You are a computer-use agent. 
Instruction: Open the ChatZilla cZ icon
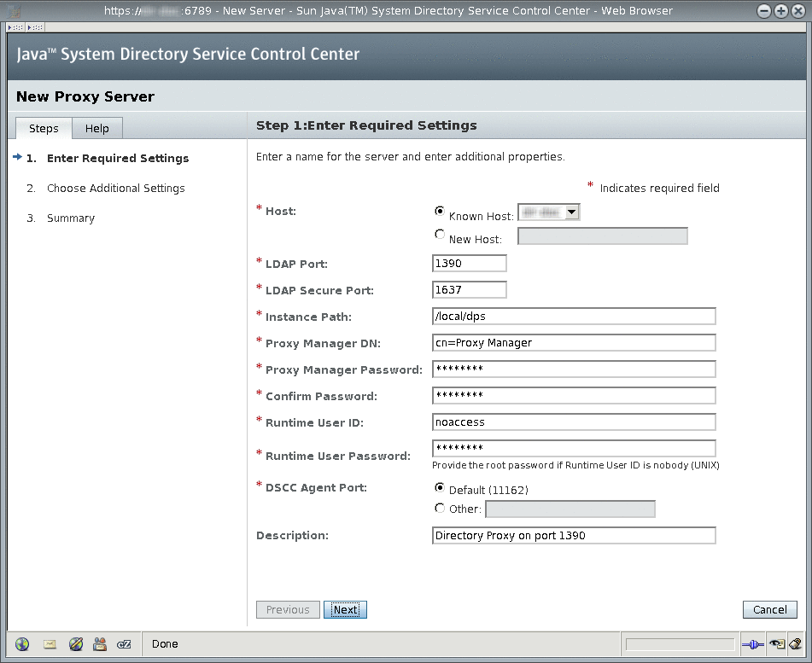124,644
